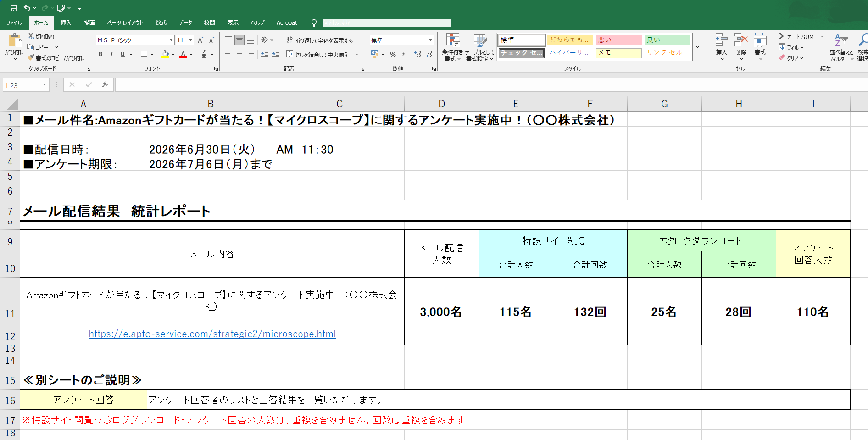Increase font size with larger A icon

click(200, 40)
